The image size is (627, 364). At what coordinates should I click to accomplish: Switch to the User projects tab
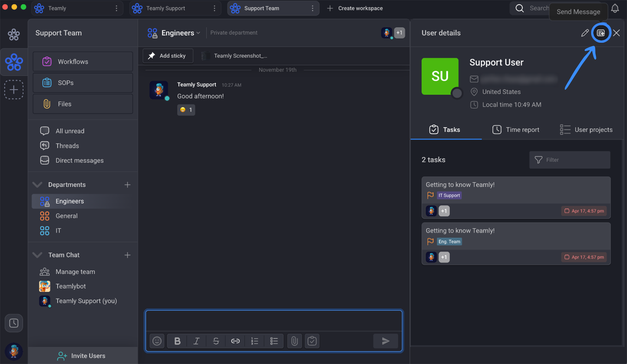(586, 130)
